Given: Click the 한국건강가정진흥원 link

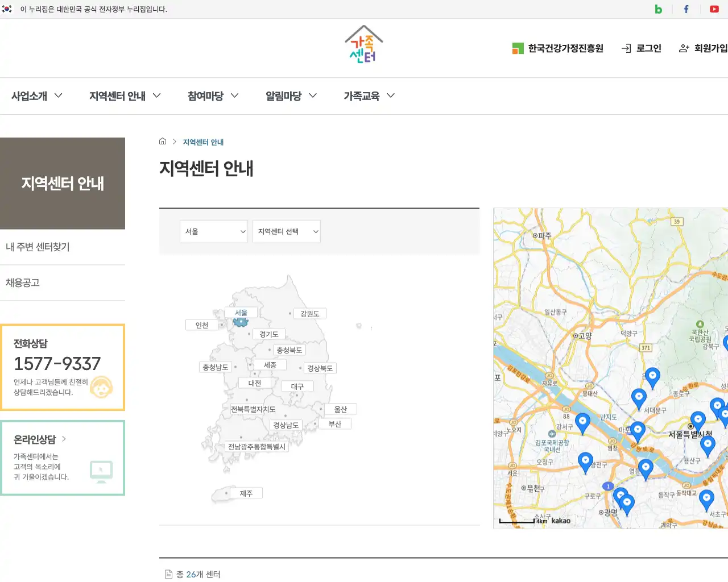Looking at the screenshot, I should coord(557,48).
